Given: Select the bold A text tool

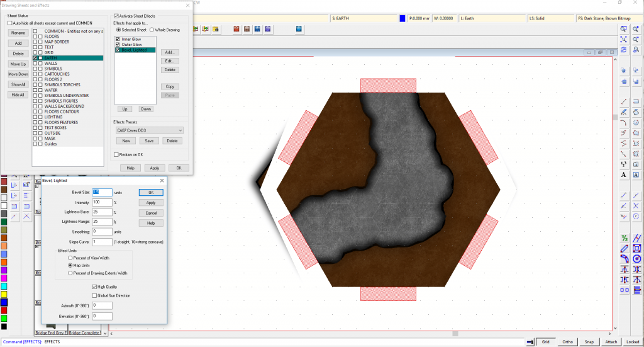Looking at the screenshot, I should pyautogui.click(x=624, y=174).
